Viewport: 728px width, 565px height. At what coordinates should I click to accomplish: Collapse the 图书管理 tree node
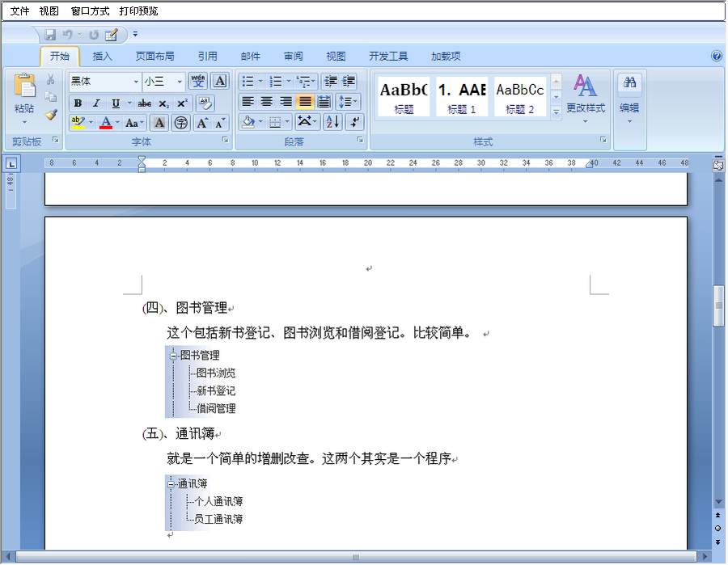click(173, 356)
